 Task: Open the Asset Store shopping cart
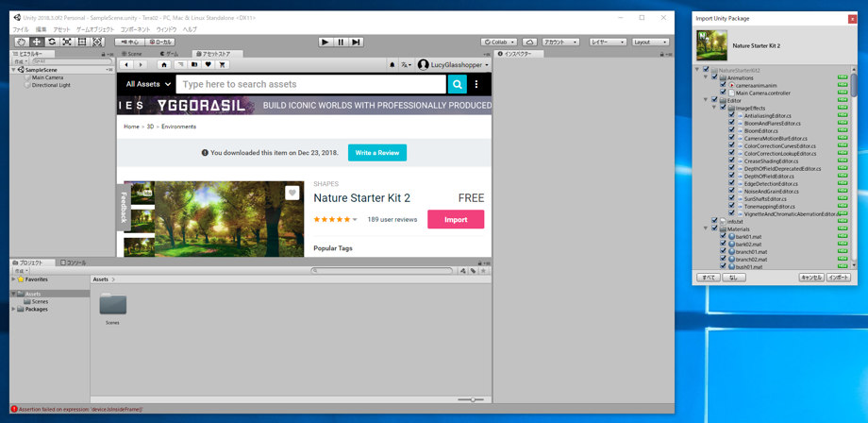tap(222, 65)
